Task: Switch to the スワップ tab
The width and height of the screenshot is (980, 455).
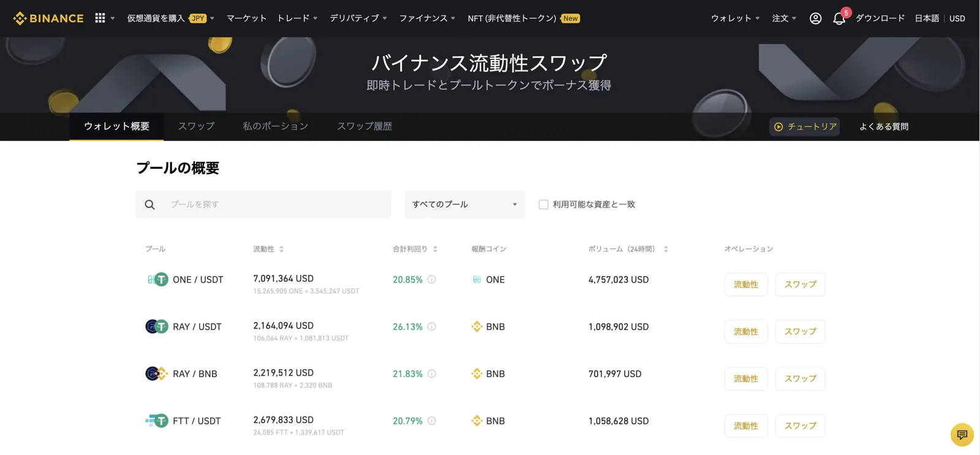Action: [x=196, y=127]
